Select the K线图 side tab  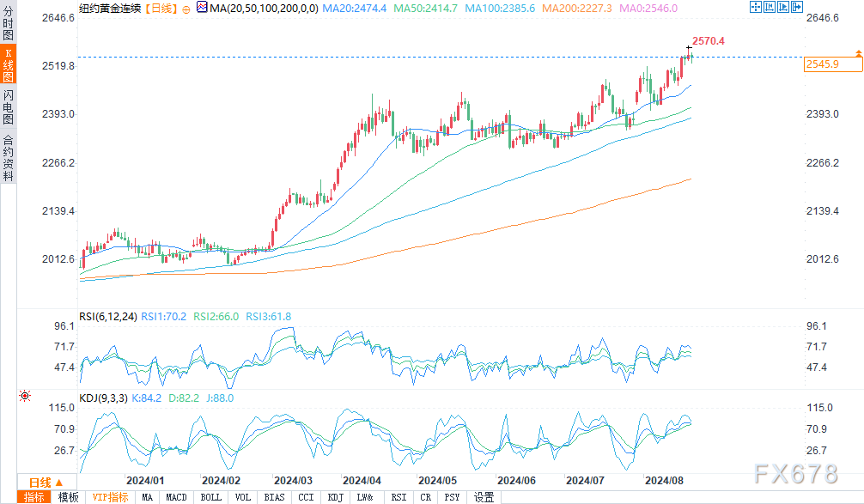pos(9,65)
